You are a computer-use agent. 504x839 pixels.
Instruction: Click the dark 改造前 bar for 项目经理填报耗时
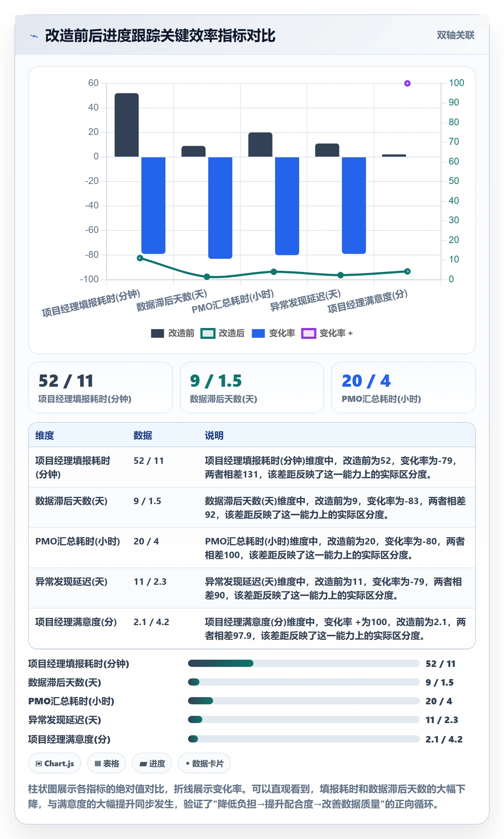(x=126, y=125)
